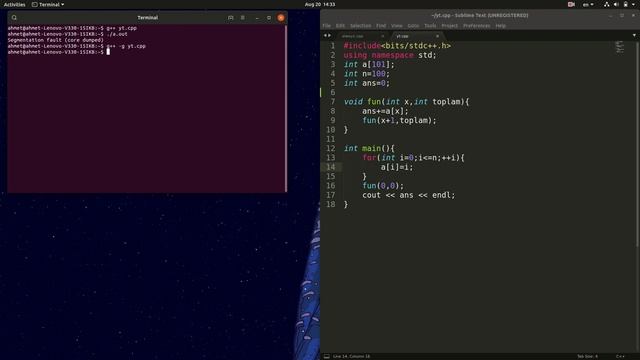
Task: Click the 'a[i]=i;' line
Action: coord(397,167)
